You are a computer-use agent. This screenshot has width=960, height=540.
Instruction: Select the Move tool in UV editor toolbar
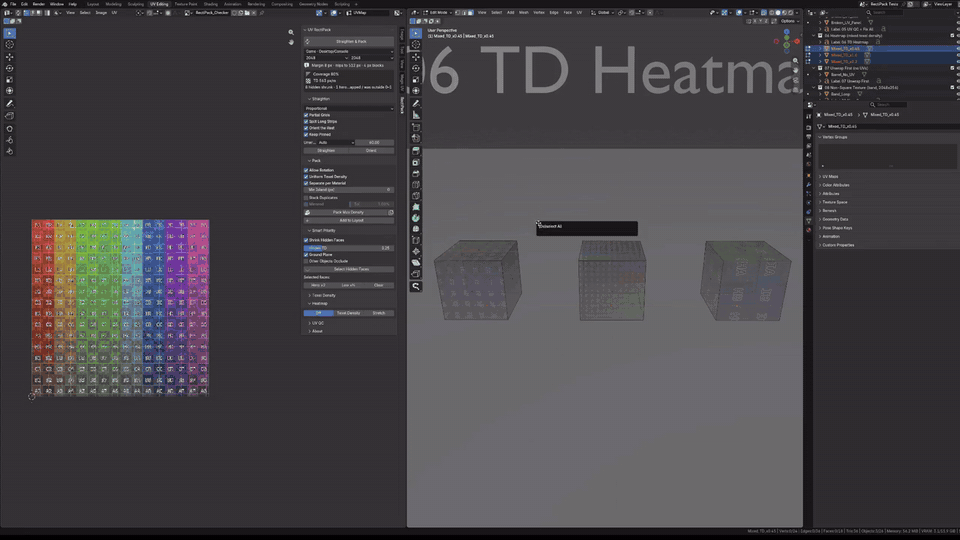click(x=9, y=56)
